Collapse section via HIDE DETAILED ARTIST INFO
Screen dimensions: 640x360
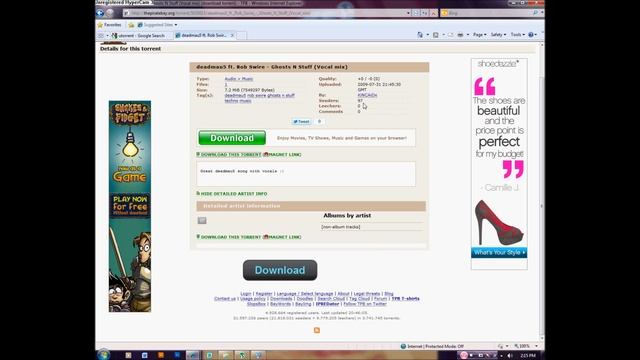click(x=233, y=194)
